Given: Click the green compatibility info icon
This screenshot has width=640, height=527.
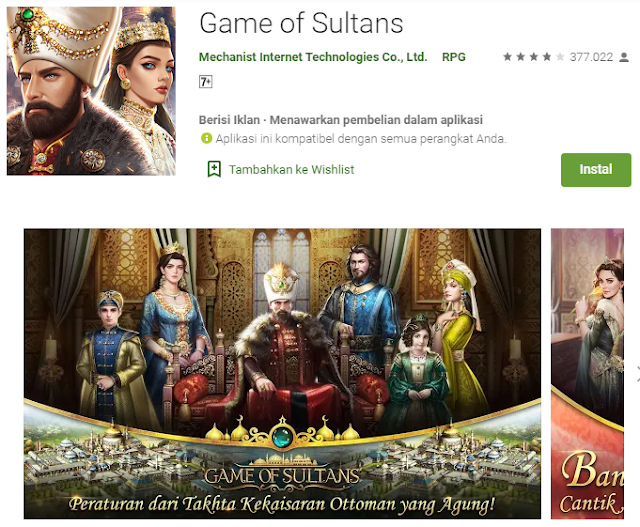Looking at the screenshot, I should [207, 138].
